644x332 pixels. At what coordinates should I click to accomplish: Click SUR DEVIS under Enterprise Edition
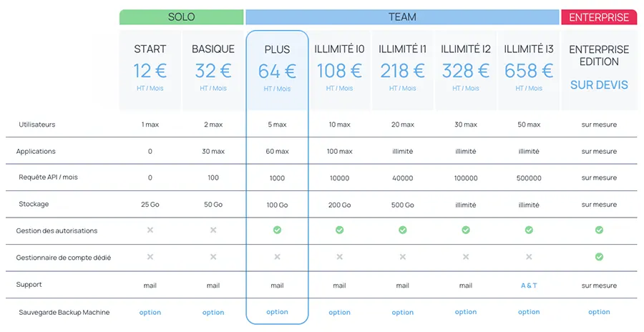(599, 84)
